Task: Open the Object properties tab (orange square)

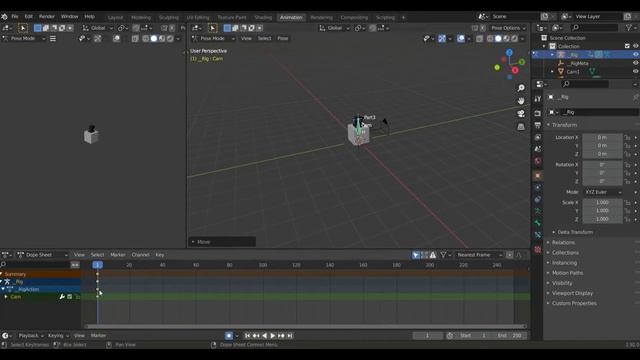Action: coord(538,176)
